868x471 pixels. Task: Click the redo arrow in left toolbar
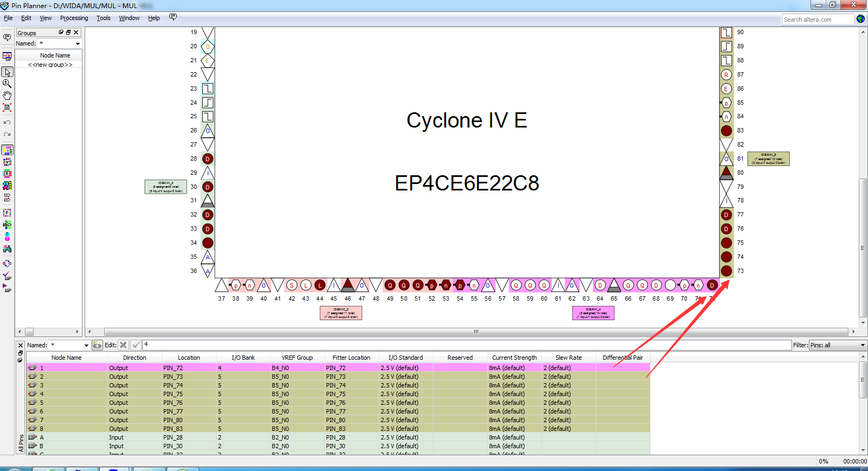click(x=7, y=134)
